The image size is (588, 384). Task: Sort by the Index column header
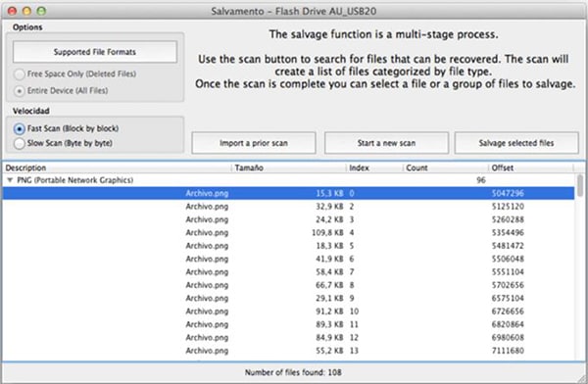tap(374, 168)
